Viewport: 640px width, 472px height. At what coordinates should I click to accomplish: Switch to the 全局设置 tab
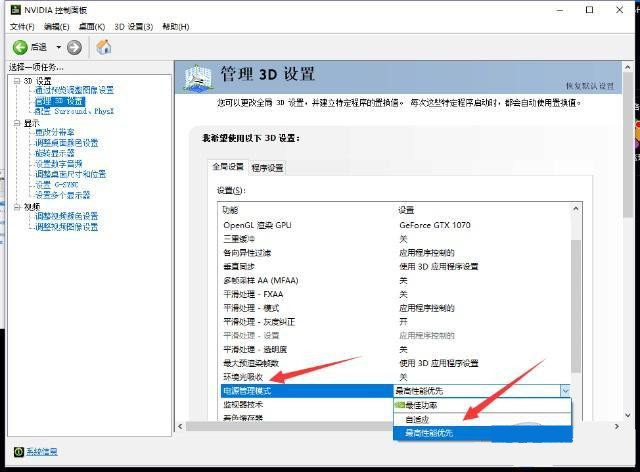coord(228,167)
